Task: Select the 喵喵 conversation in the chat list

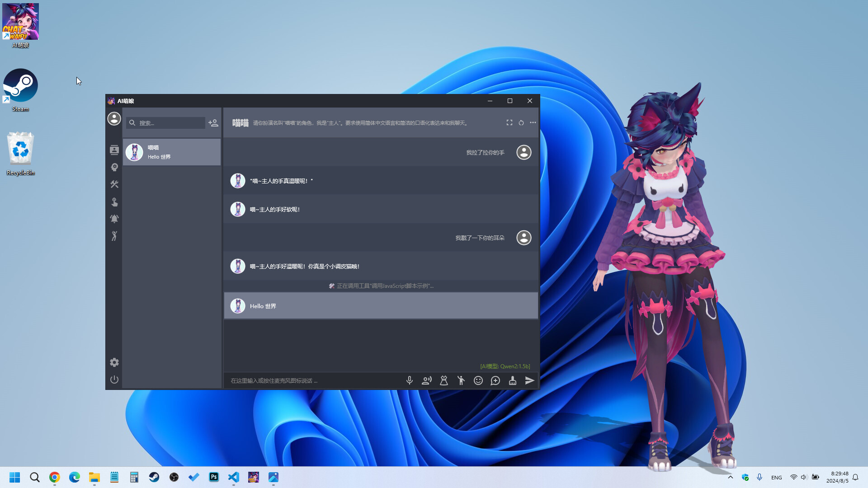Action: pos(171,152)
